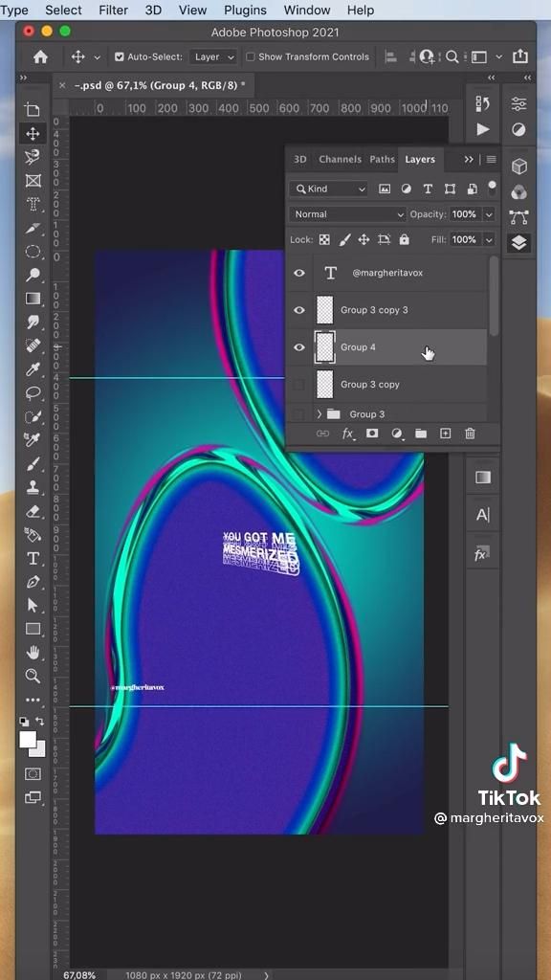Add a layer mask
This screenshot has height=980, width=551.
point(372,434)
